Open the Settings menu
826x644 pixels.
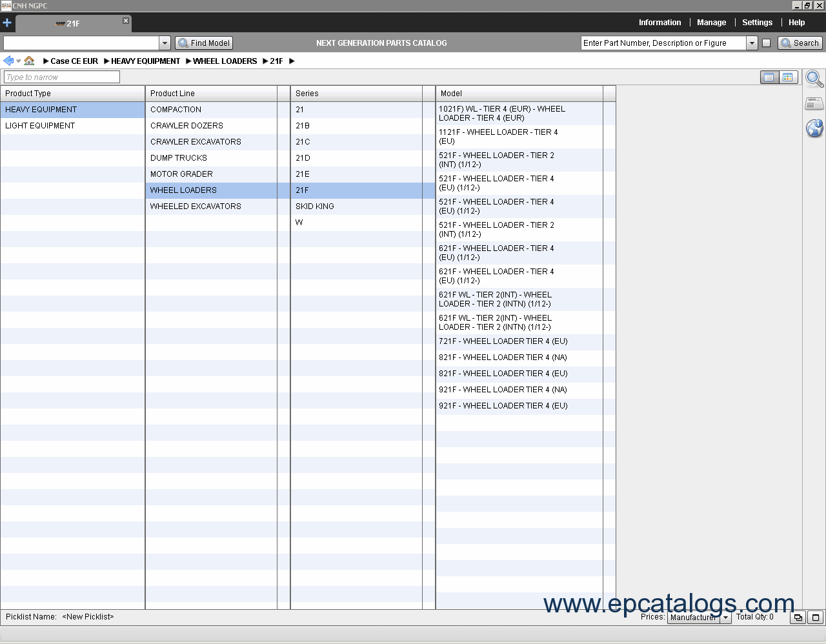(x=757, y=23)
